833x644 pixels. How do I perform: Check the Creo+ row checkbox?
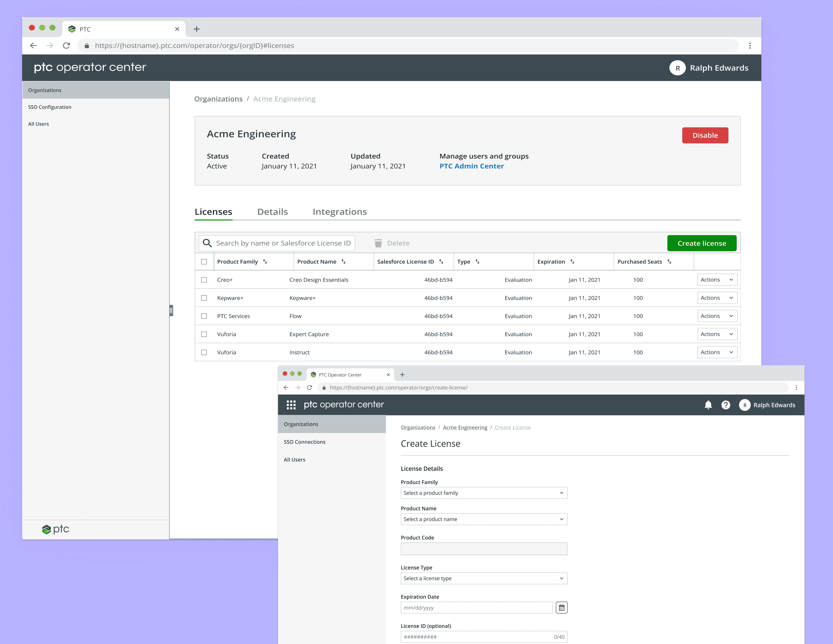point(204,280)
